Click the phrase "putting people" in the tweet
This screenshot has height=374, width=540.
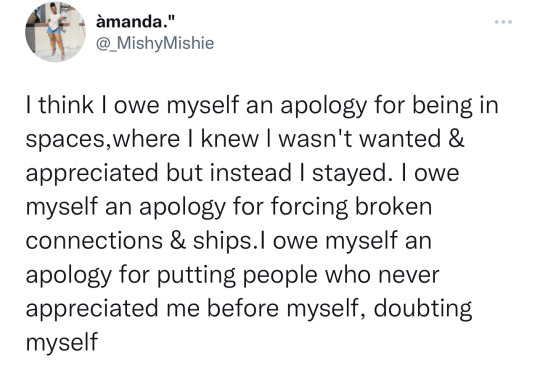pos(237,276)
